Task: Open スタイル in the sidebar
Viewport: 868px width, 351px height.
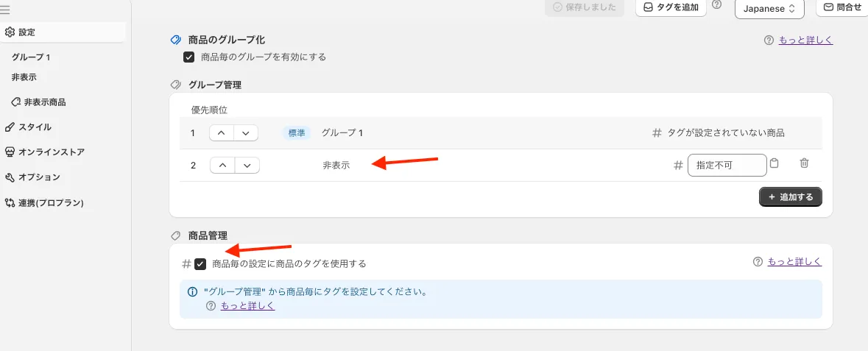Action: coord(35,127)
